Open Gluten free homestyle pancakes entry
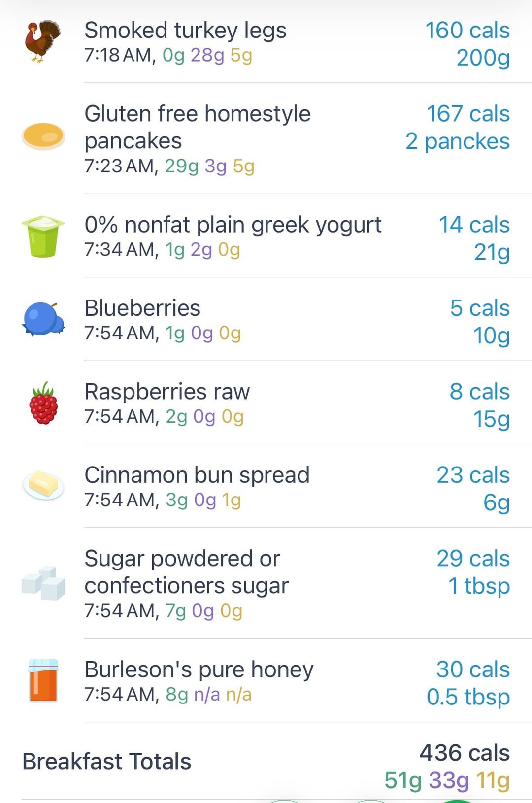This screenshot has width=532, height=803. pyautogui.click(x=266, y=139)
